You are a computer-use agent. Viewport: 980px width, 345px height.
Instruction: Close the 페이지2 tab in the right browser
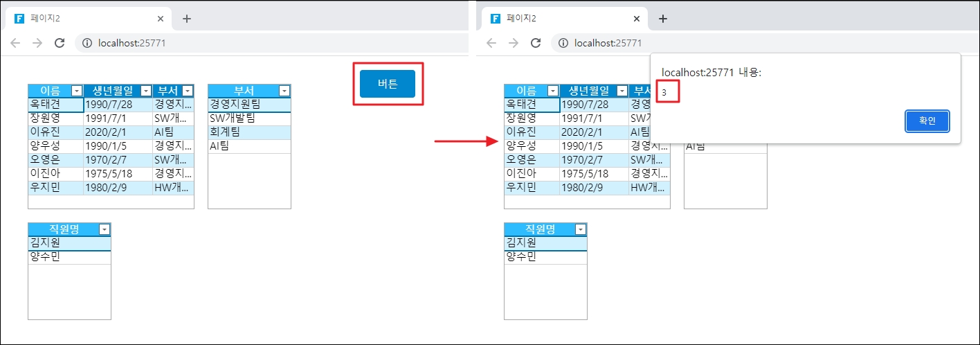click(637, 19)
